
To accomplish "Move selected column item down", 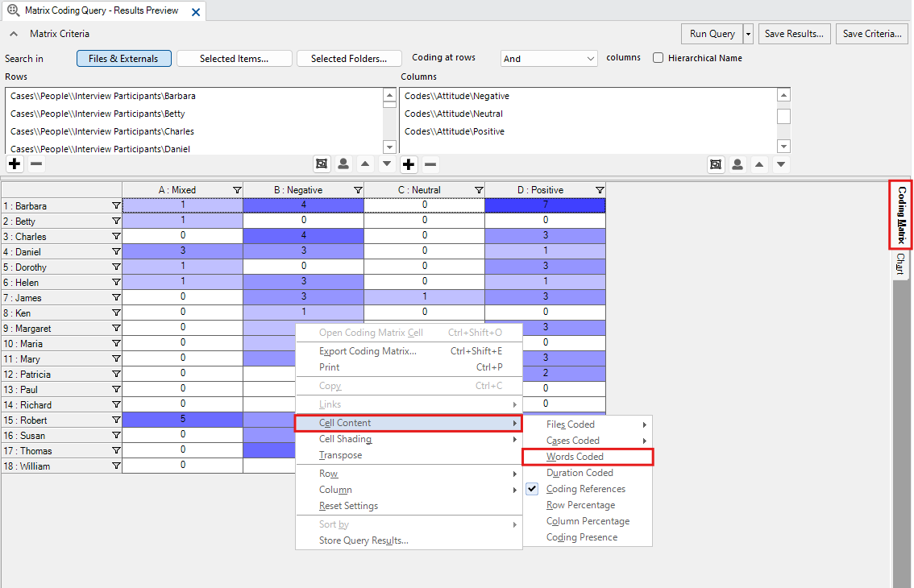I will click(780, 164).
